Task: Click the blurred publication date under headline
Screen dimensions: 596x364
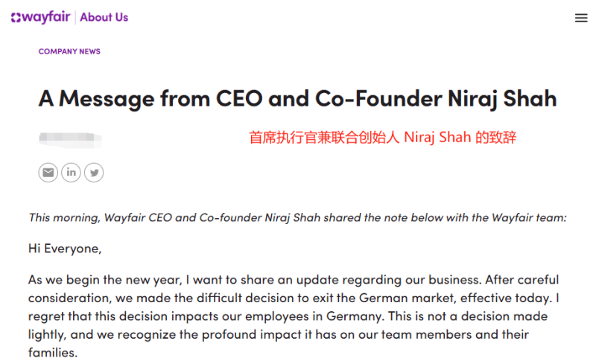Action: point(70,139)
